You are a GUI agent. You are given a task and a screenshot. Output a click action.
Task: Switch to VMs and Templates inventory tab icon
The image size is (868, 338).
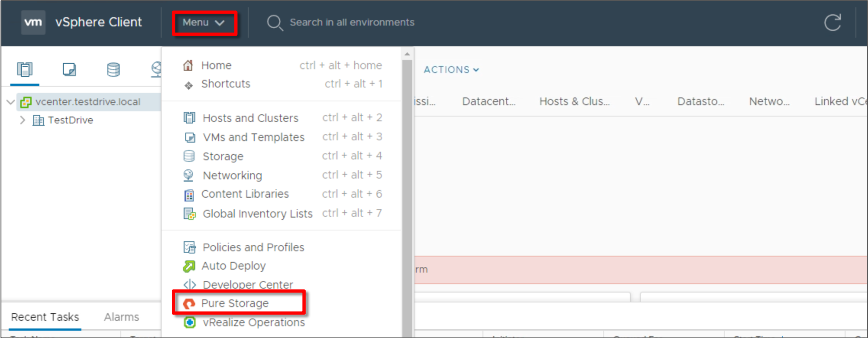tap(69, 69)
